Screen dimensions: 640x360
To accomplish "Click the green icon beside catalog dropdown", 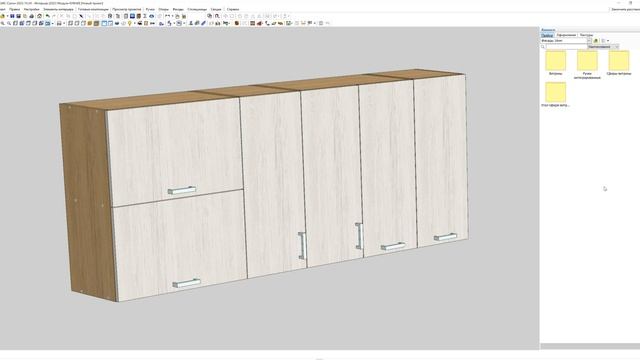I will [596, 40].
